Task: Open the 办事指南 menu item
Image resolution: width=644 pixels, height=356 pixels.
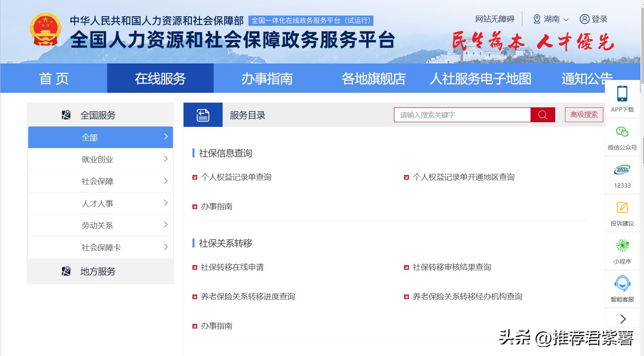Action: (268, 78)
